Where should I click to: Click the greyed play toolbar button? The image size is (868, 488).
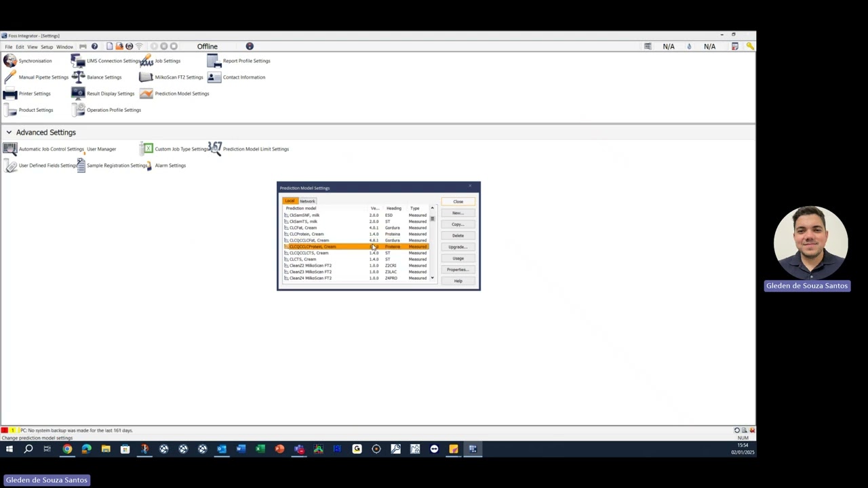154,46
